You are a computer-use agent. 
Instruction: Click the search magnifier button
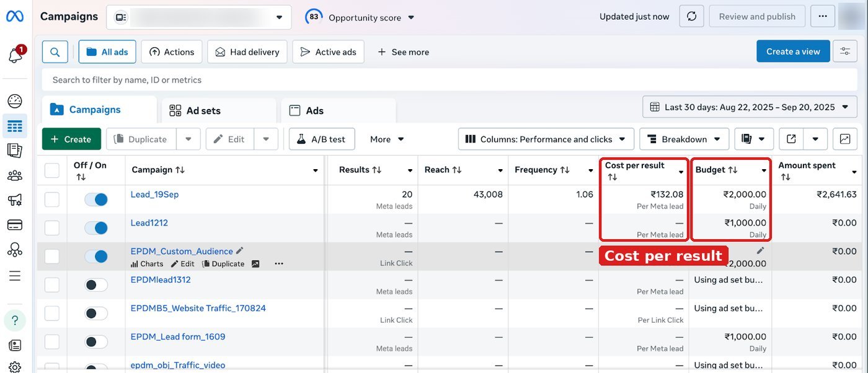coord(55,52)
